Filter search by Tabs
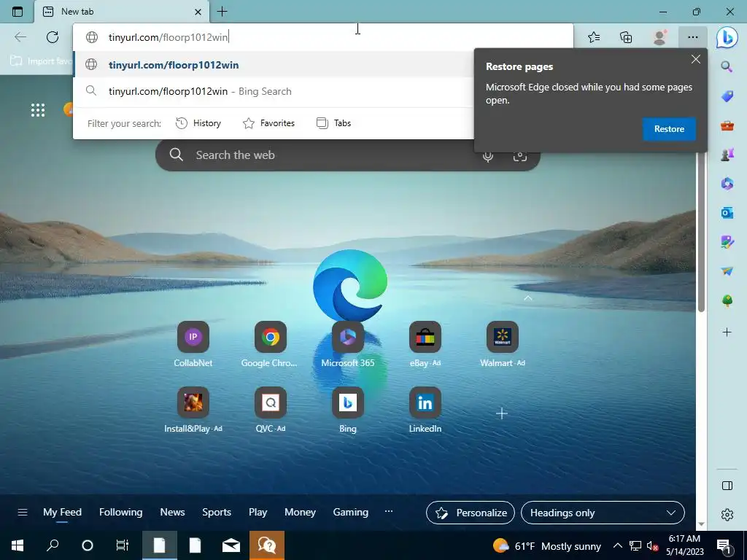Screen dimensions: 747x560 (333, 123)
